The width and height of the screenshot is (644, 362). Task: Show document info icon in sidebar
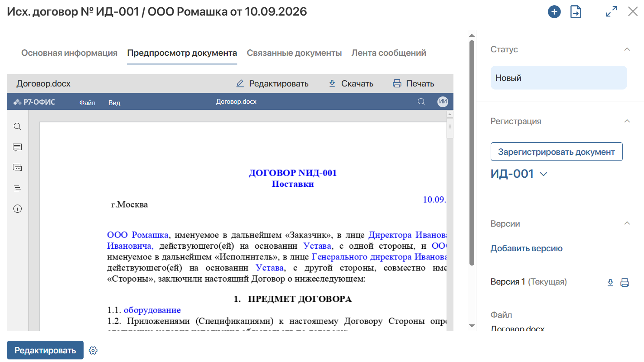click(x=17, y=208)
